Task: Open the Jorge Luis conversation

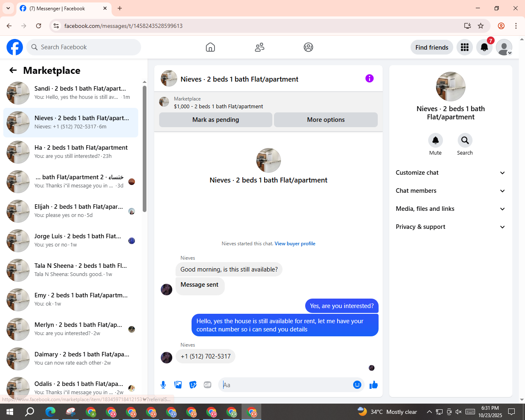Action: point(71,241)
